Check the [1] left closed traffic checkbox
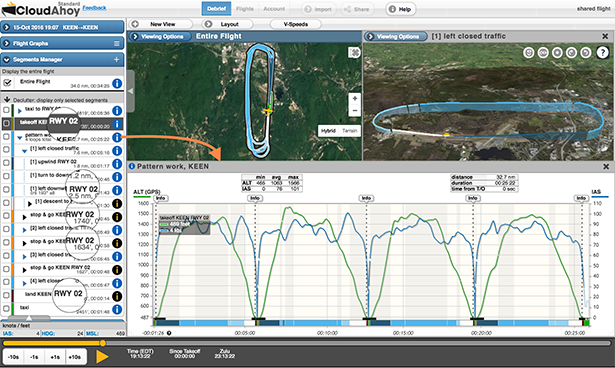615x368 pixels. [6, 150]
